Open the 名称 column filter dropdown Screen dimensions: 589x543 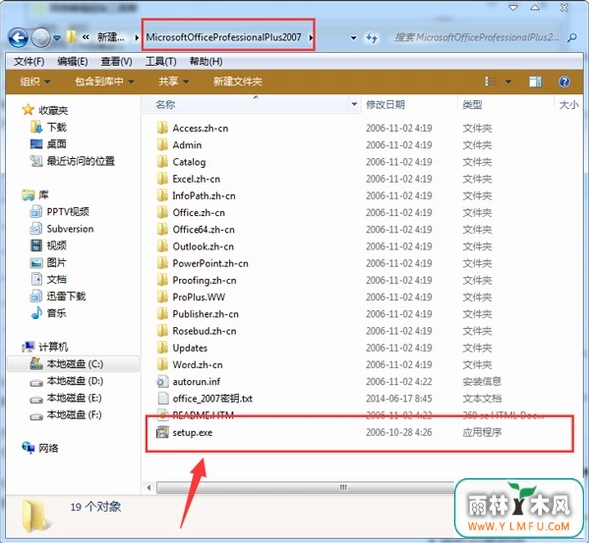pyautogui.click(x=354, y=104)
